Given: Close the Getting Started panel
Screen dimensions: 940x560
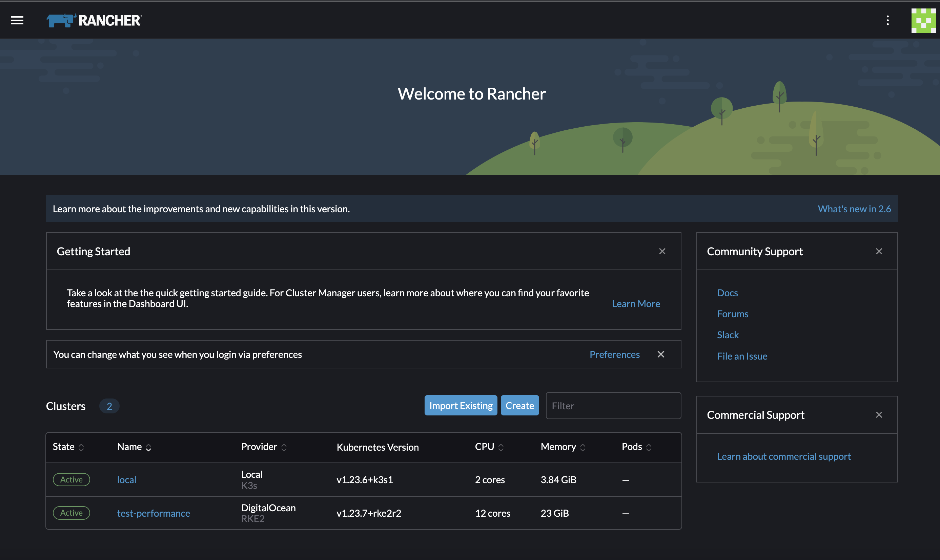Looking at the screenshot, I should pos(662,251).
